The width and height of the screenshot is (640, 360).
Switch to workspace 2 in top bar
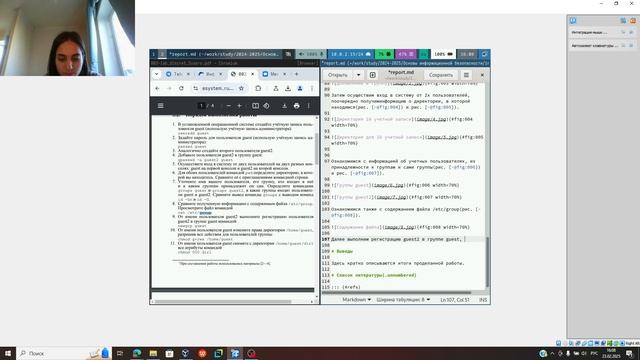162,54
